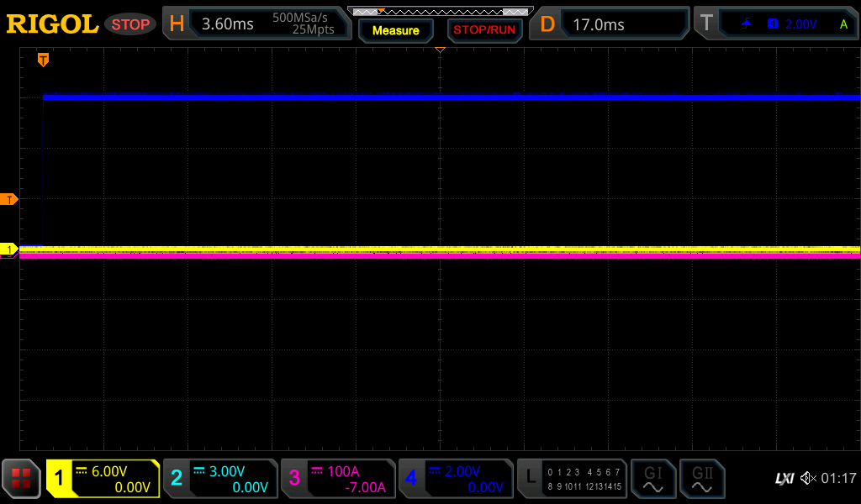Click the GII waveform generator icon
Image resolution: width=861 pixels, height=504 pixels.
702,479
